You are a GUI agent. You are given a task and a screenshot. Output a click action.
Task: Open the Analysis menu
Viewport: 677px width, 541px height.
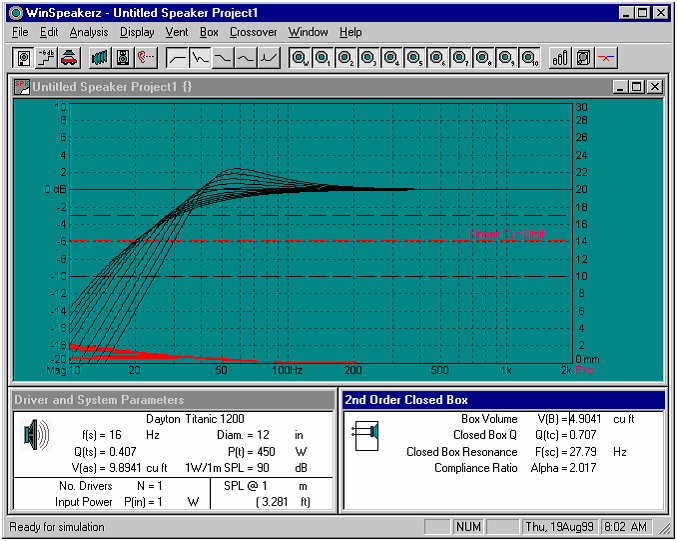point(89,32)
